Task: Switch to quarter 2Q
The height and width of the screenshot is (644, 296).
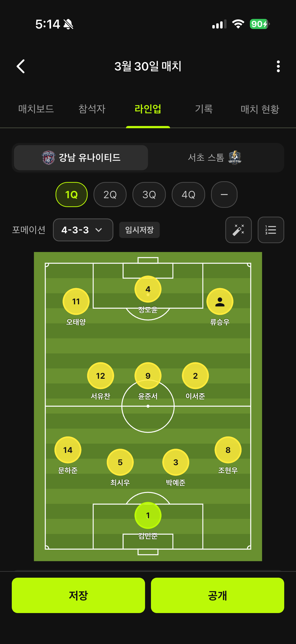Action: coord(110,195)
